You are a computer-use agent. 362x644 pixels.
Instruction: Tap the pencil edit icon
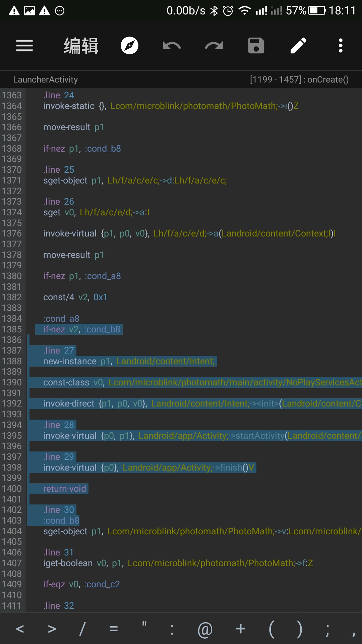[298, 46]
